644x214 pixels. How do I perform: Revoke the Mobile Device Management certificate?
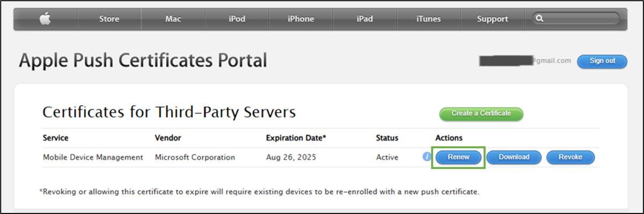point(571,157)
